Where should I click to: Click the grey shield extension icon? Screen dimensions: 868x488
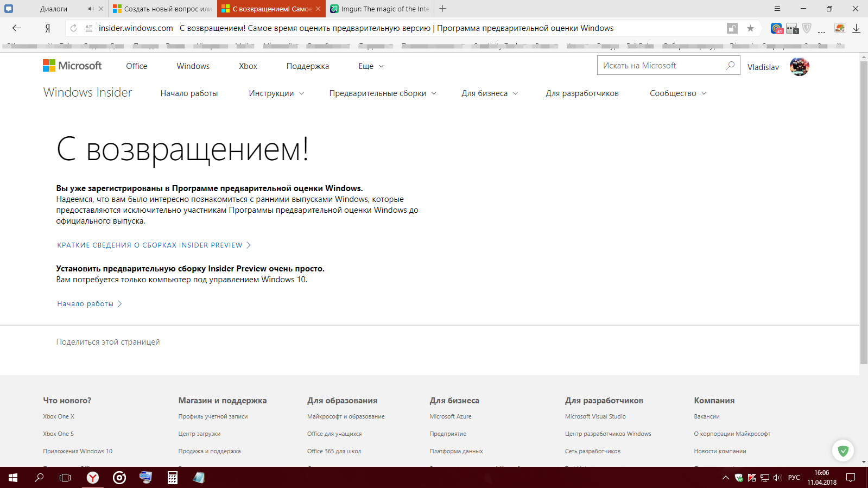807,28
